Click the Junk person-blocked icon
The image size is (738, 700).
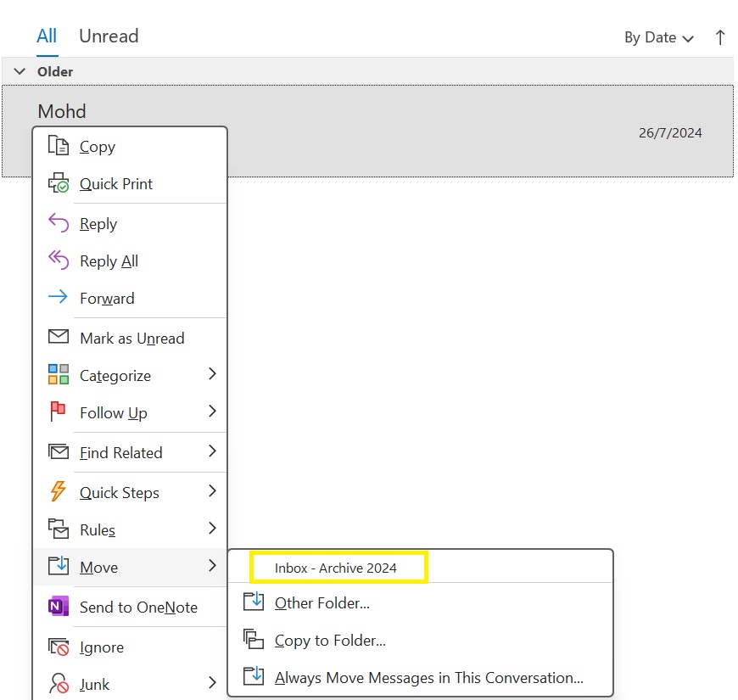[x=59, y=683]
